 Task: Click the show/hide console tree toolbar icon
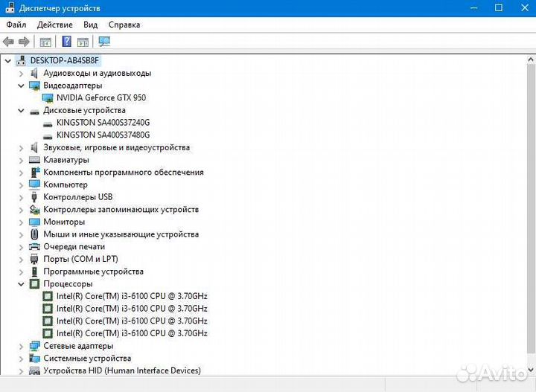coord(45,42)
